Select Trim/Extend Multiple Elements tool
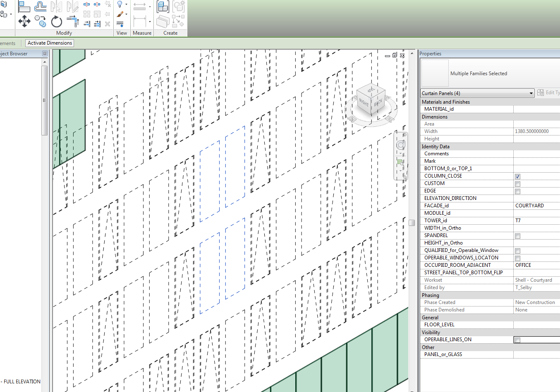560x392 pixels. (97, 24)
